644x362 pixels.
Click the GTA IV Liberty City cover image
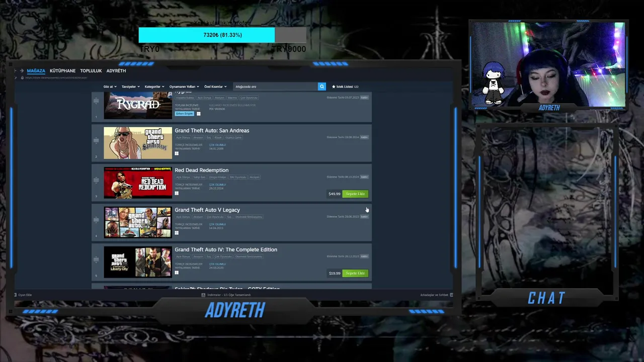(x=138, y=262)
